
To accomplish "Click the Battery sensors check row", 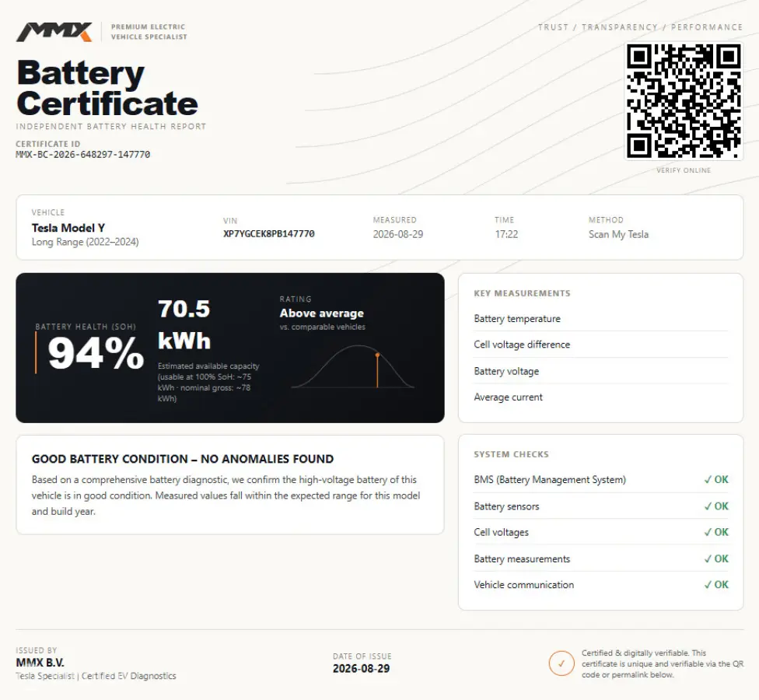I will click(600, 506).
